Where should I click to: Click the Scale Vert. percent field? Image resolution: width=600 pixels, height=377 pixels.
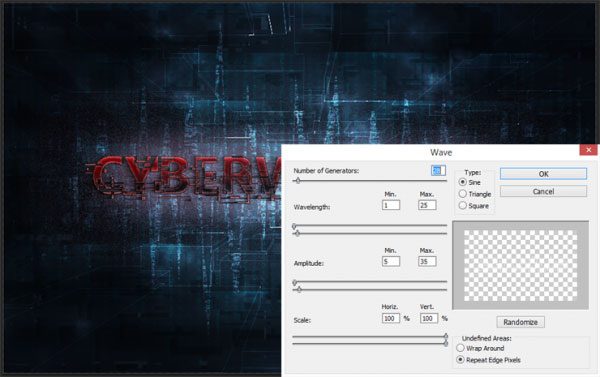coord(429,318)
